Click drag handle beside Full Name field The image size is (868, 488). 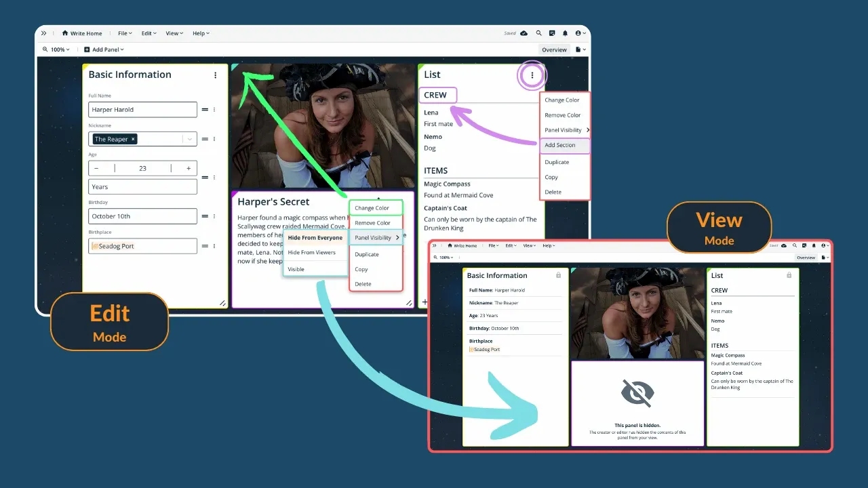204,109
